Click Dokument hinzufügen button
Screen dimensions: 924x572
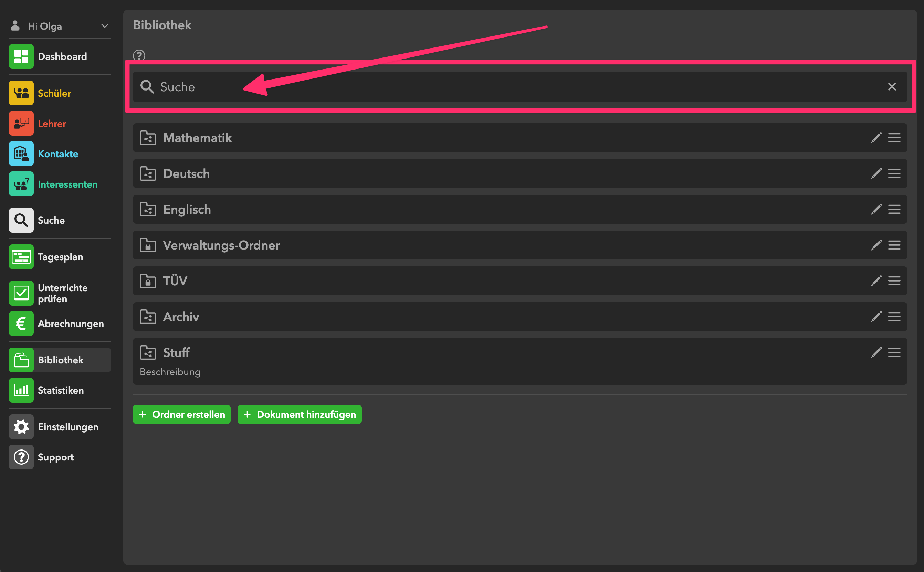tap(299, 415)
